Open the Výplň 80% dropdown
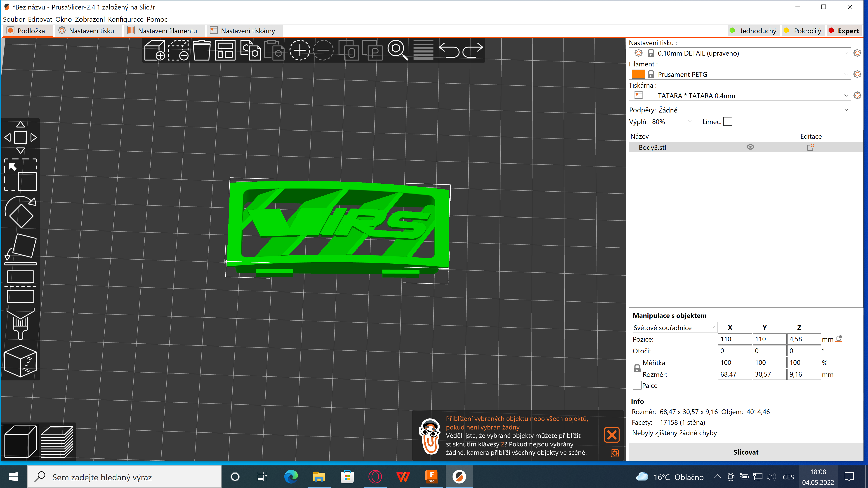868x488 pixels. click(x=672, y=122)
